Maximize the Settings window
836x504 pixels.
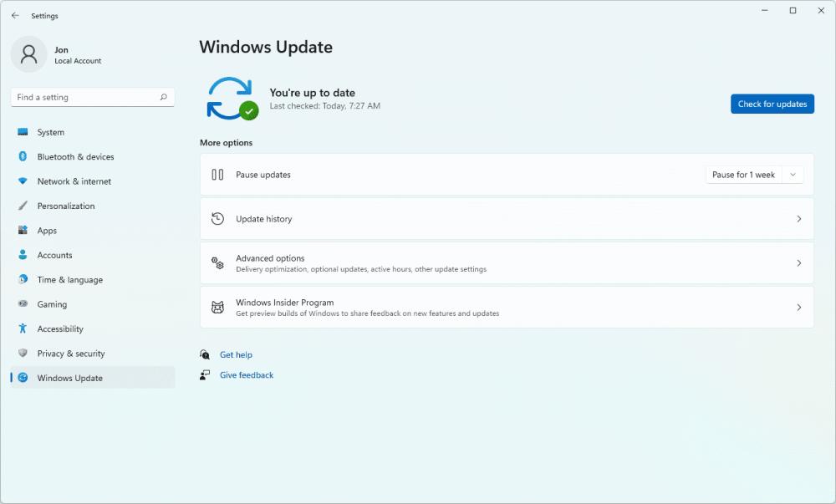coord(793,10)
